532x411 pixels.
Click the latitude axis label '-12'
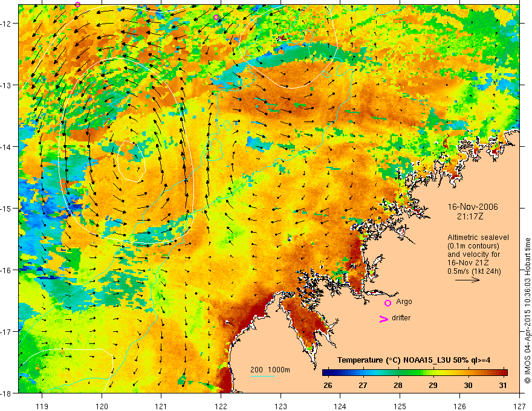coord(6,24)
